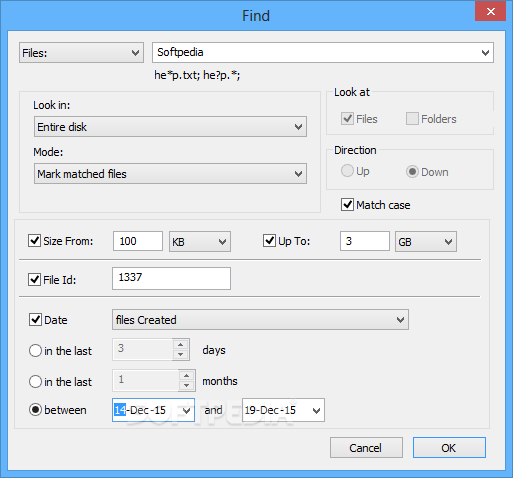Decrease the days spinner value
This screenshot has height=478, width=513.
(181, 355)
